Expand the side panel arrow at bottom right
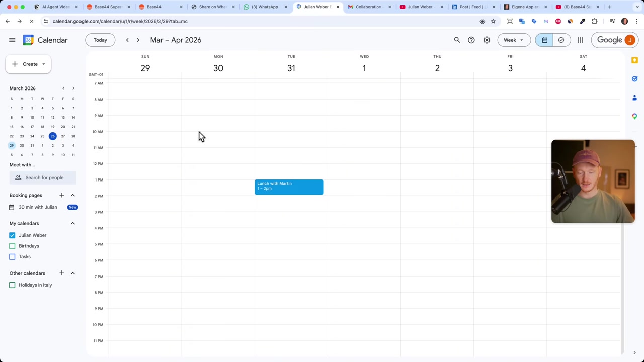This screenshot has height=362, width=644. 634,353
